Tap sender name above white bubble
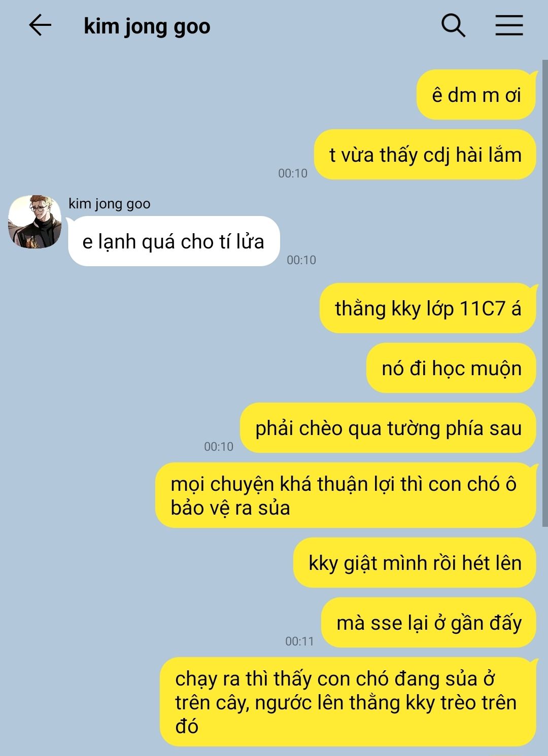The width and height of the screenshot is (548, 756). pos(110,204)
